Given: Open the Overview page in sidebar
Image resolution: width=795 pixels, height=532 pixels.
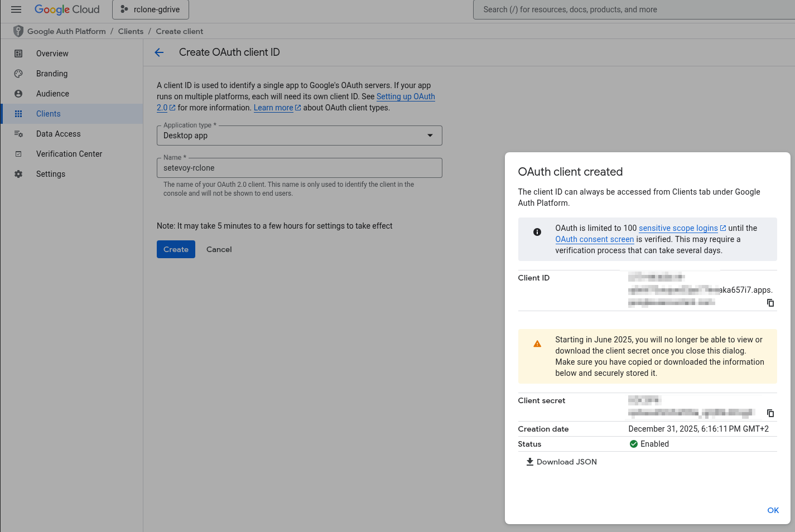Looking at the screenshot, I should tap(52, 54).
